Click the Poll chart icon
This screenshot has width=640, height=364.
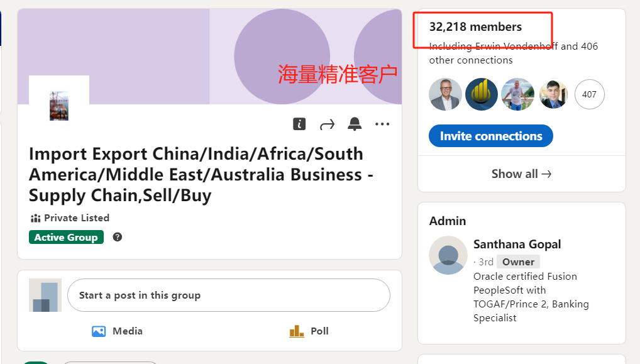[x=297, y=331]
